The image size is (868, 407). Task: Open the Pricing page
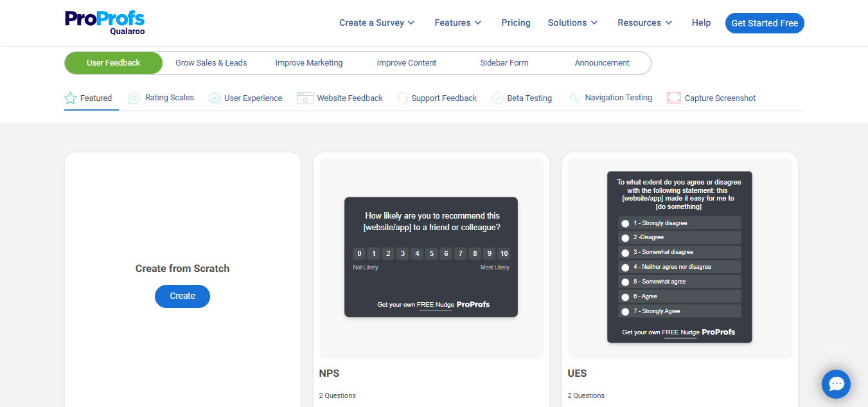click(x=516, y=23)
